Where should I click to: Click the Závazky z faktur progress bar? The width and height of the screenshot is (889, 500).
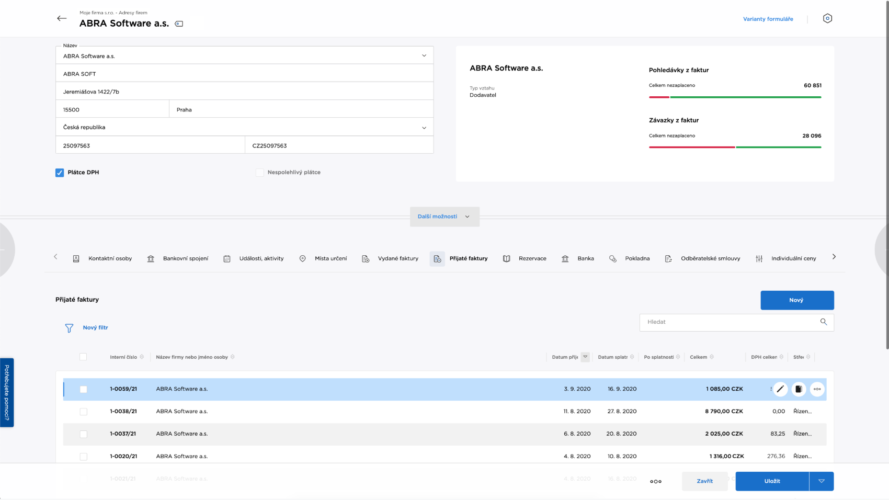735,147
